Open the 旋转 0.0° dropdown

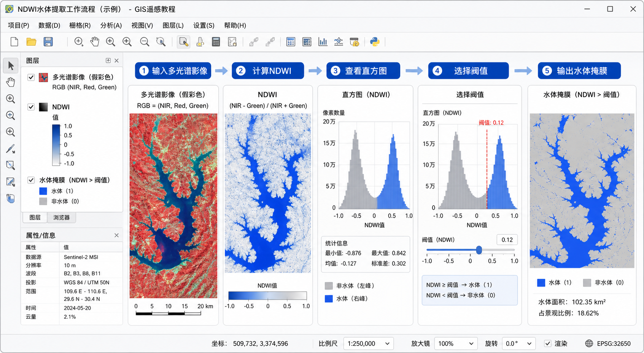pyautogui.click(x=519, y=344)
